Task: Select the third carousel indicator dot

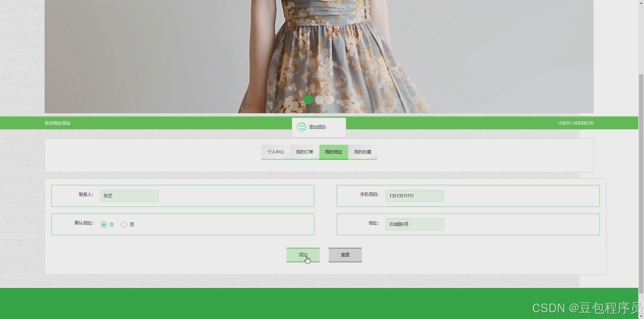Action: [x=330, y=100]
